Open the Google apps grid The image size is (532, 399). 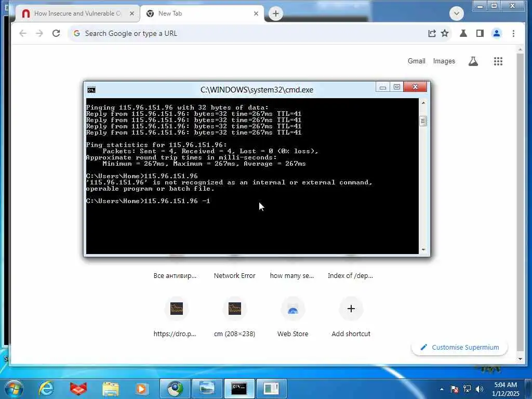click(x=498, y=61)
